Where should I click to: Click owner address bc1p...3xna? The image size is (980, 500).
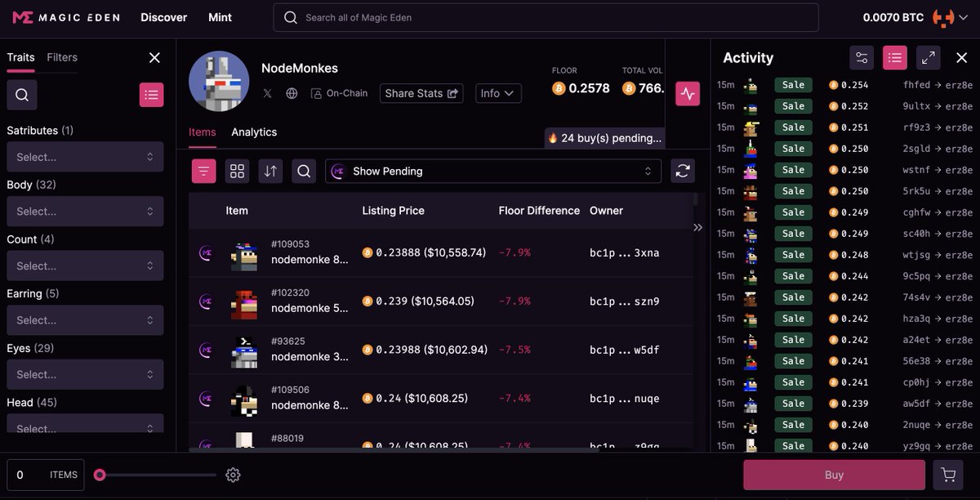(625, 252)
